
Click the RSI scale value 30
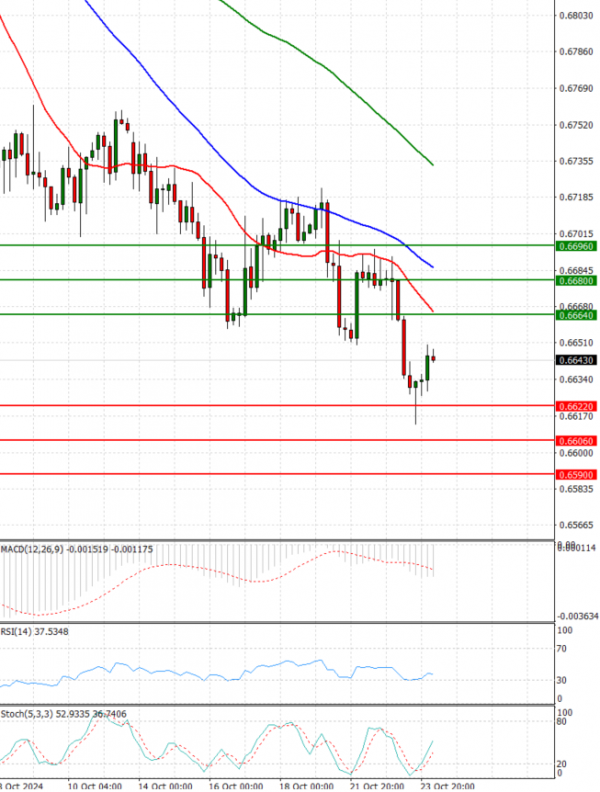click(x=561, y=680)
